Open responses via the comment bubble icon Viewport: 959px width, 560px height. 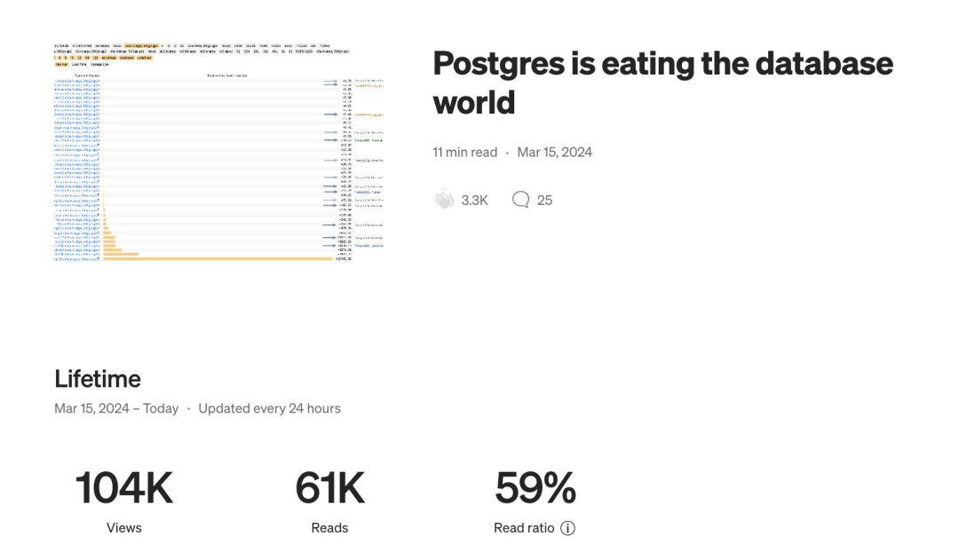520,200
